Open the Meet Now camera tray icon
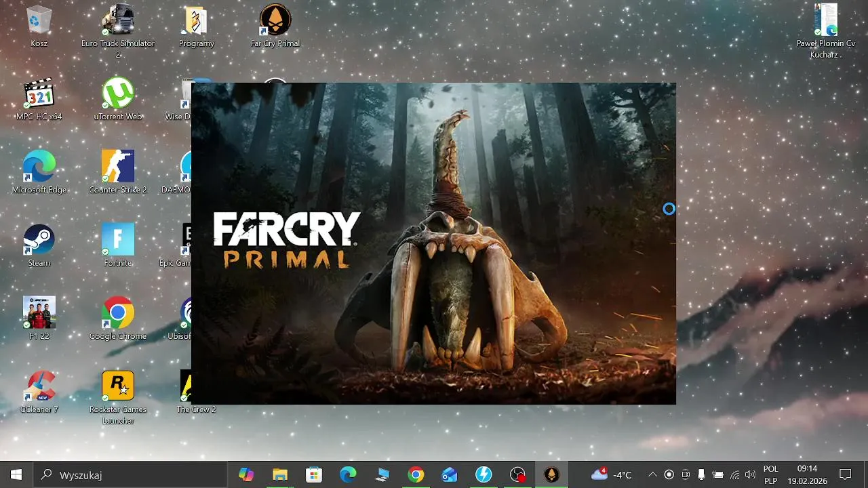Image resolution: width=868 pixels, height=488 pixels. (686, 474)
